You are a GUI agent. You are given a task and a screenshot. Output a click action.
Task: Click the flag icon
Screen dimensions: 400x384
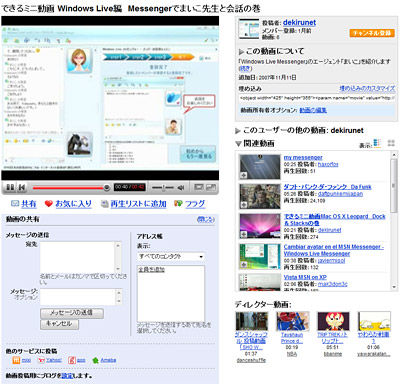click(178, 203)
